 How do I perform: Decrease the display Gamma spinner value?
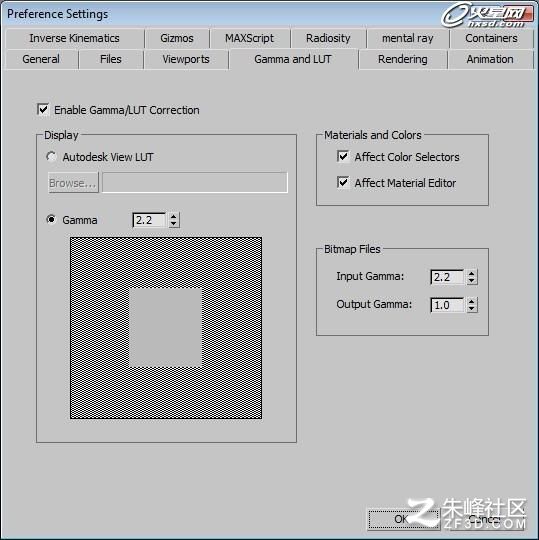coord(174,224)
